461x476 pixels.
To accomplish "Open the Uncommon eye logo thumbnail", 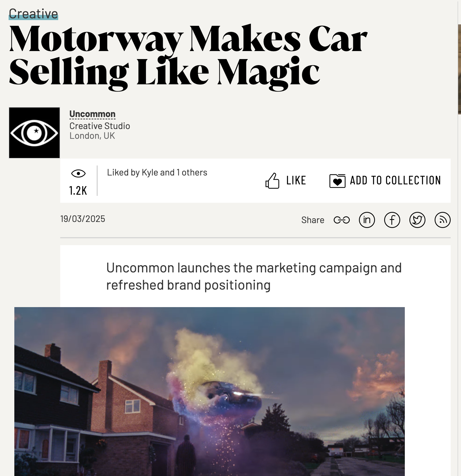I will coord(34,133).
